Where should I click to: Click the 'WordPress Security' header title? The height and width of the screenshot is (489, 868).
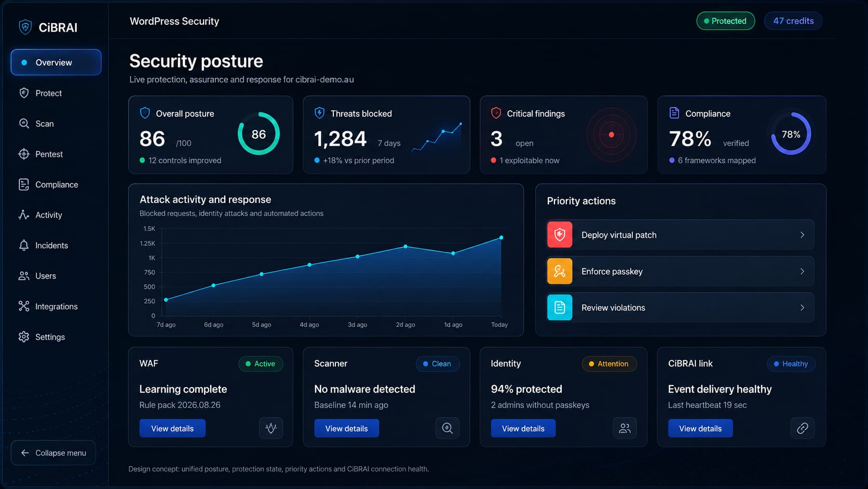174,21
